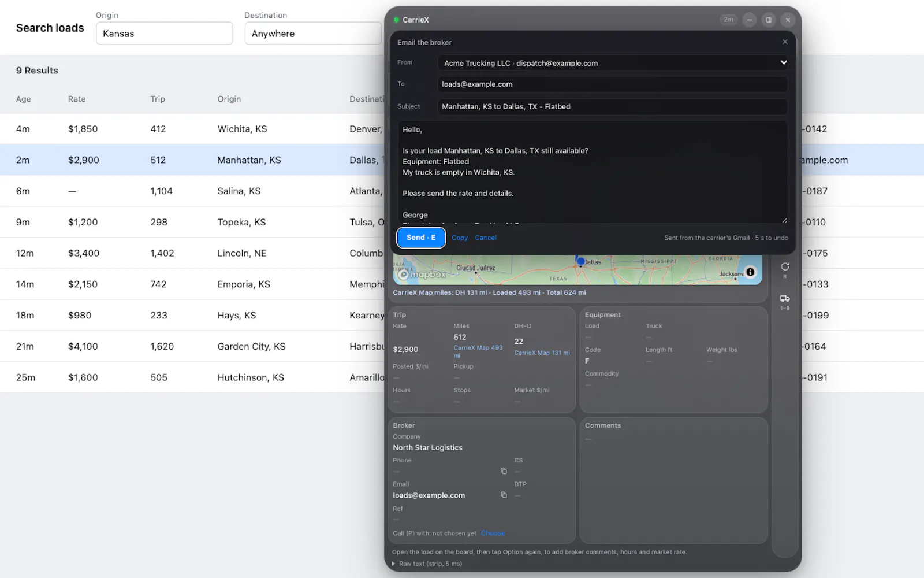Click the CarrieX Map 493 mi link

(478, 351)
